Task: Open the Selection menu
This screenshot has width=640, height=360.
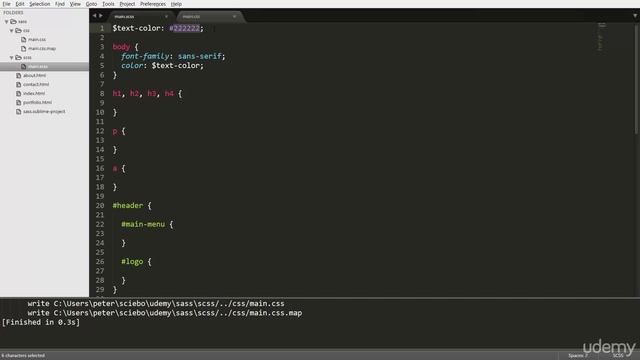Action: pyautogui.click(x=40, y=4)
